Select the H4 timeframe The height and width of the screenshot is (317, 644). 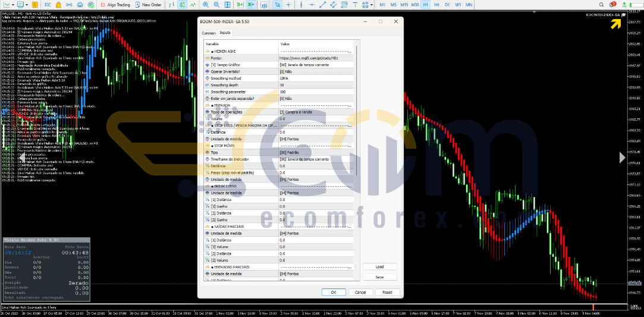[x=436, y=5]
